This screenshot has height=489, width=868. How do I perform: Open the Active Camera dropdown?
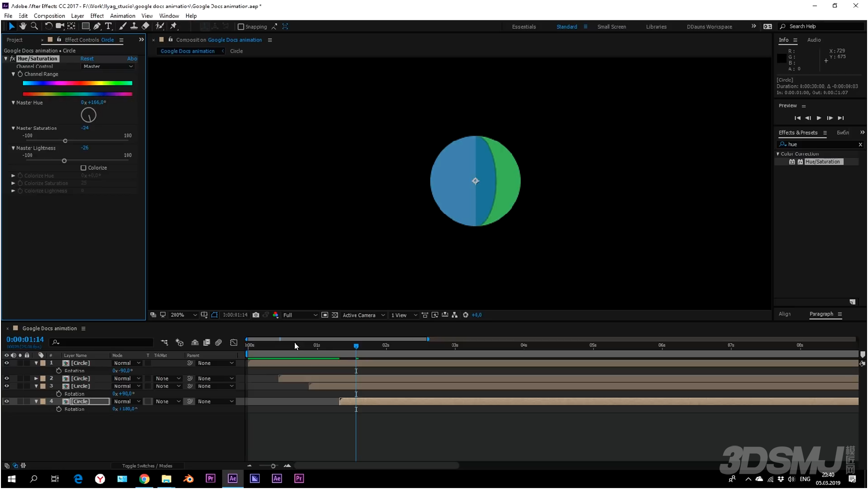pyautogui.click(x=363, y=315)
